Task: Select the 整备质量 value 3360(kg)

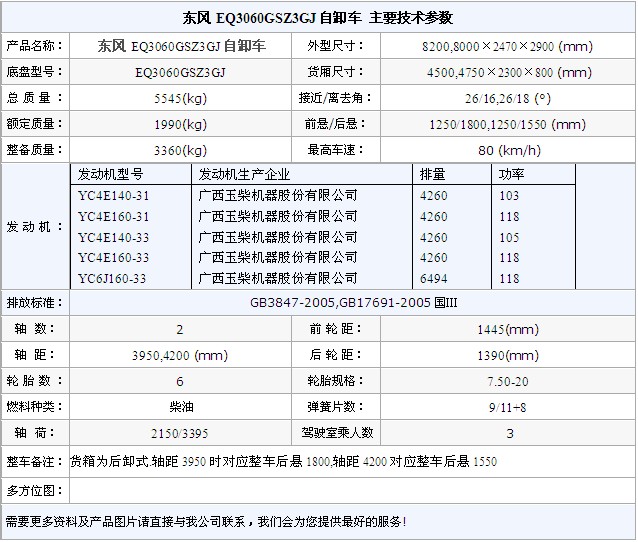Action: [181, 150]
